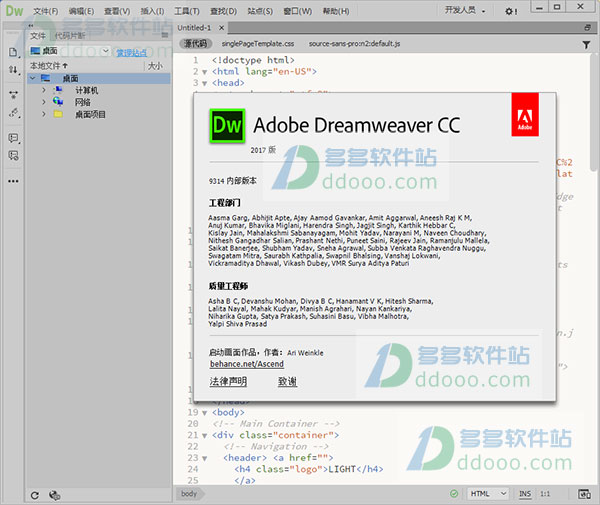Viewport: 600px width, 505px height.
Task: Open the 站点(S) menu
Action: [260, 11]
